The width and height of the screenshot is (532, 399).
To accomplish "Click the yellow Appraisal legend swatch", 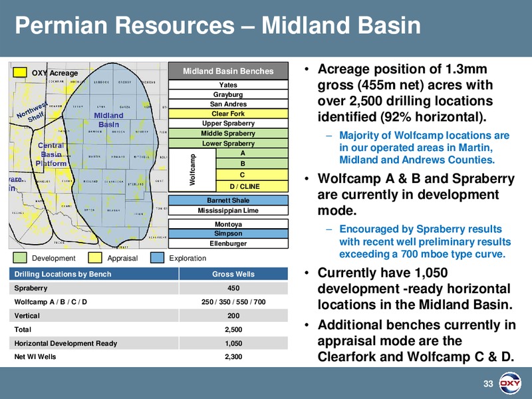I will click(95, 257).
